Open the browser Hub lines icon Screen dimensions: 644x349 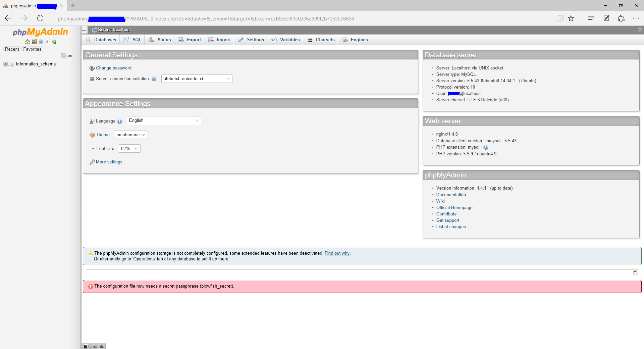point(591,18)
